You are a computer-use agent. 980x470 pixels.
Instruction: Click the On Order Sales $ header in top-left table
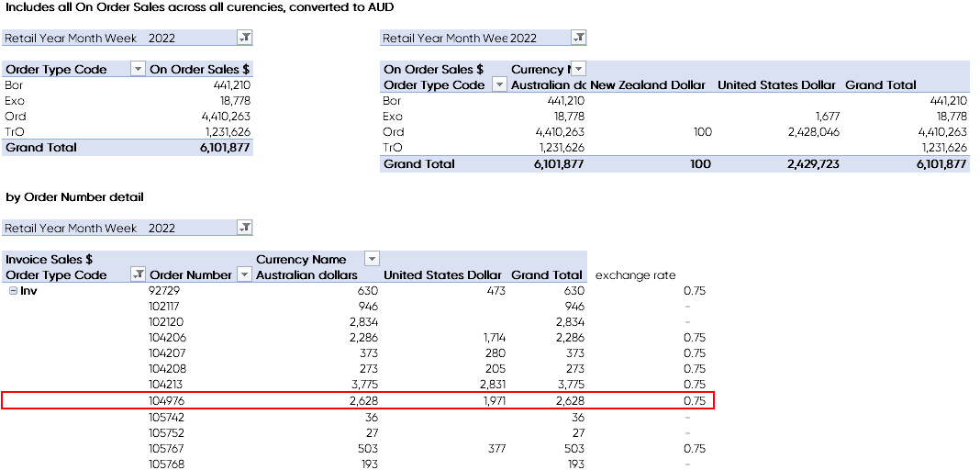coord(199,69)
